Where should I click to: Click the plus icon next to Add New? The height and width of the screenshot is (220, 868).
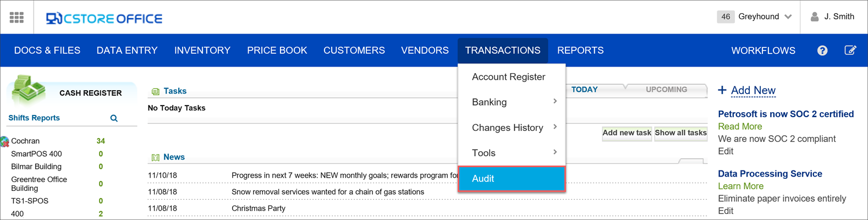click(x=722, y=90)
